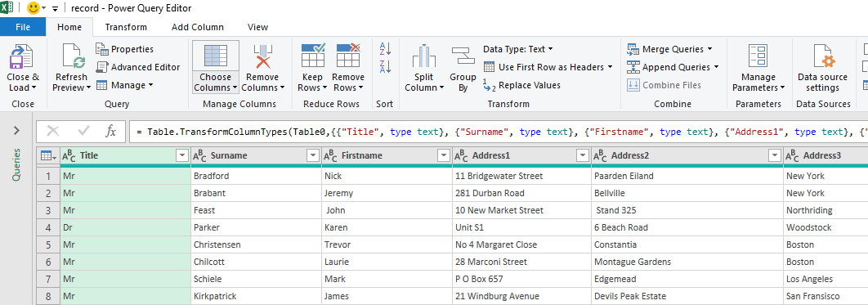Open the Address1 column filter dropdown
The image size is (868, 305).
coord(583,156)
